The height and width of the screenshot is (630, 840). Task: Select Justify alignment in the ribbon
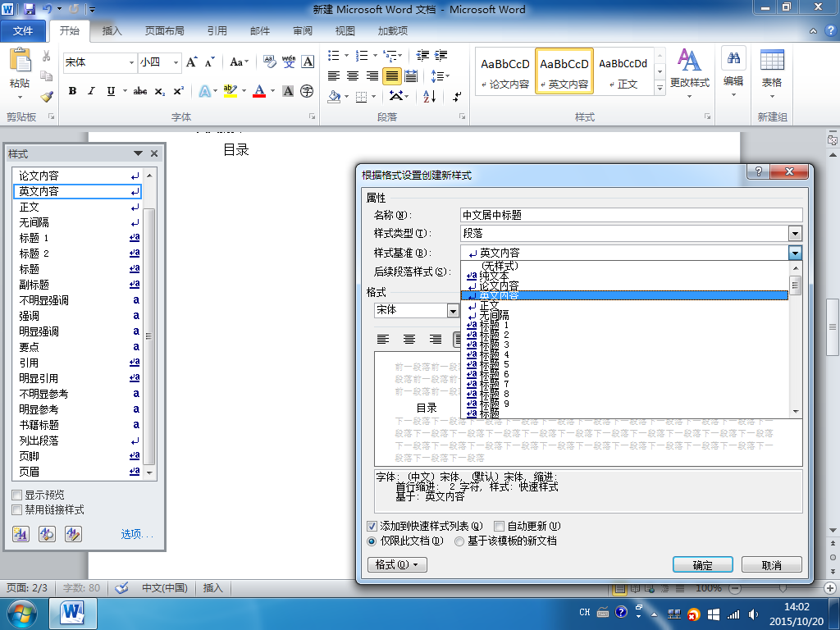tap(392, 76)
